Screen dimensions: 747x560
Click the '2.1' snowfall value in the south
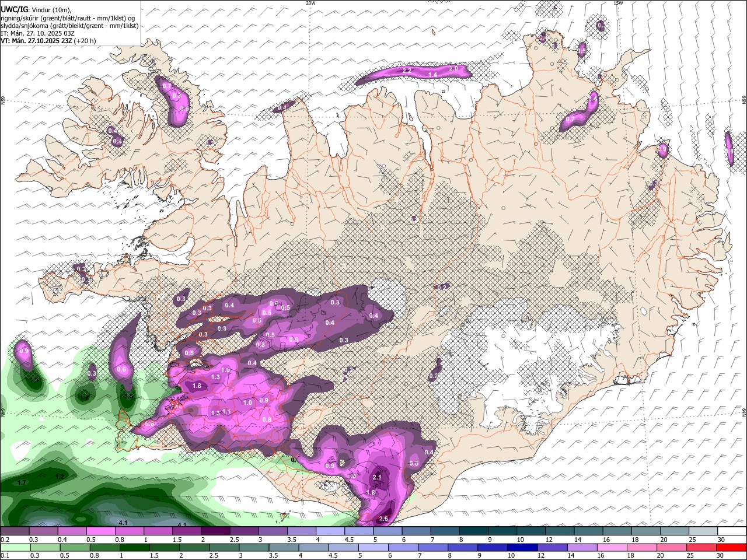tap(377, 477)
